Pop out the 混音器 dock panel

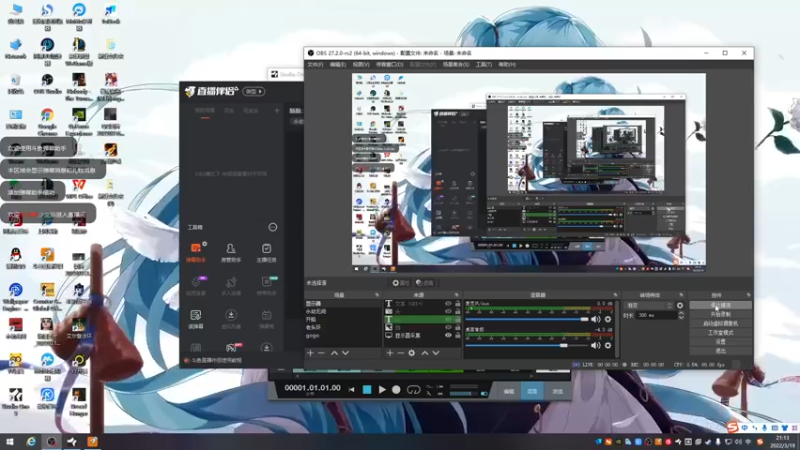click(615, 295)
